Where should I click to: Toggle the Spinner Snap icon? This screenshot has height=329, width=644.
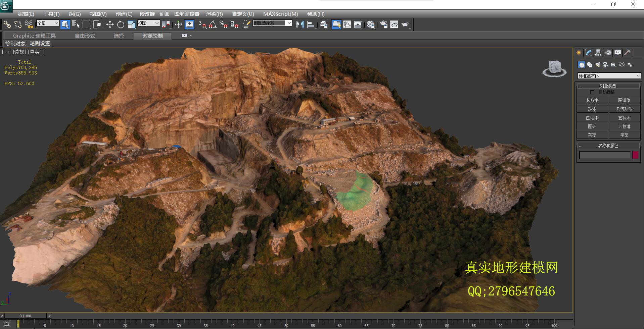tap(234, 24)
